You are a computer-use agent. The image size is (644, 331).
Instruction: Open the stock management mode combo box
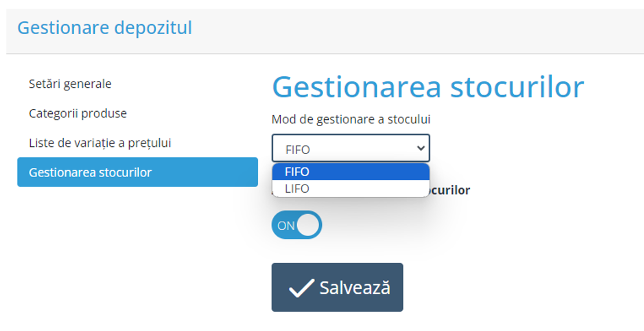point(350,149)
